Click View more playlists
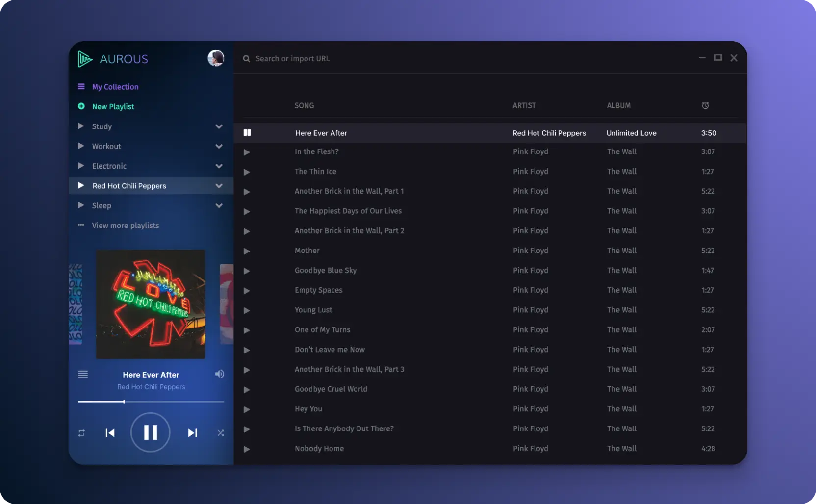This screenshot has width=816, height=504. (x=125, y=225)
